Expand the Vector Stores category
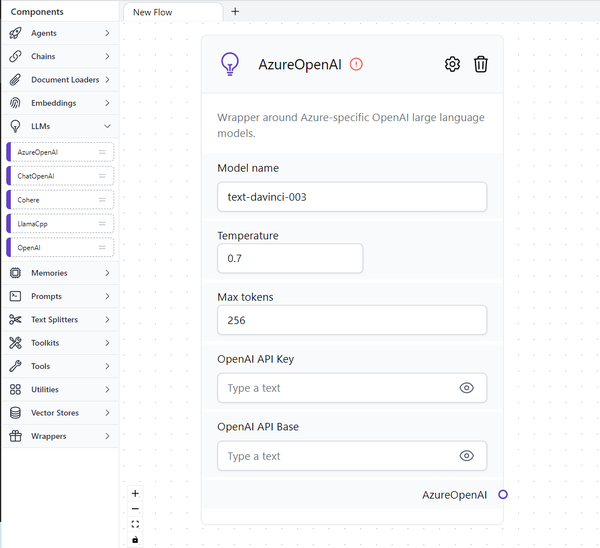Image resolution: width=600 pixels, height=548 pixels. 59,413
